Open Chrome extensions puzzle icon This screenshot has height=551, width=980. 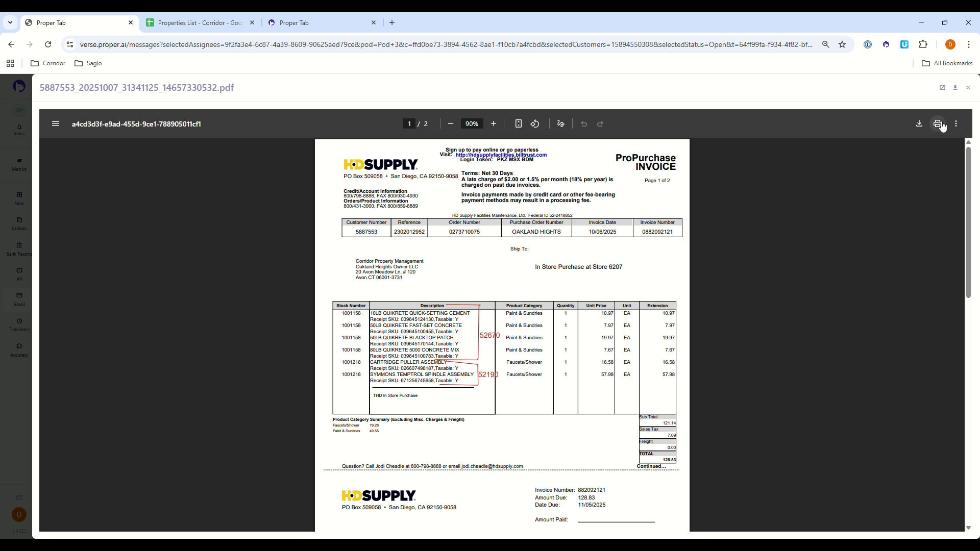[x=923, y=45]
